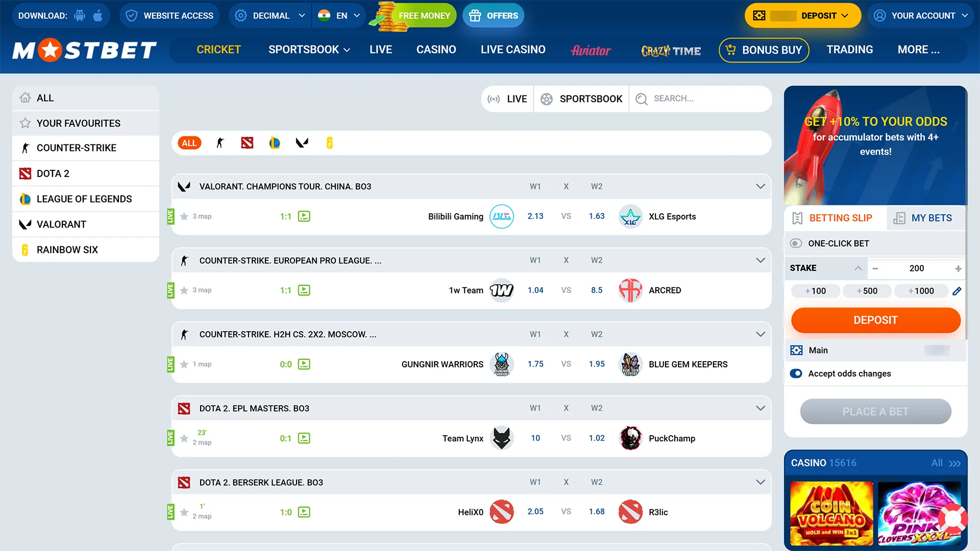Viewport: 980px width, 551px height.
Task: Filter by Counter-Strike icon in game filter bar
Action: tap(220, 143)
